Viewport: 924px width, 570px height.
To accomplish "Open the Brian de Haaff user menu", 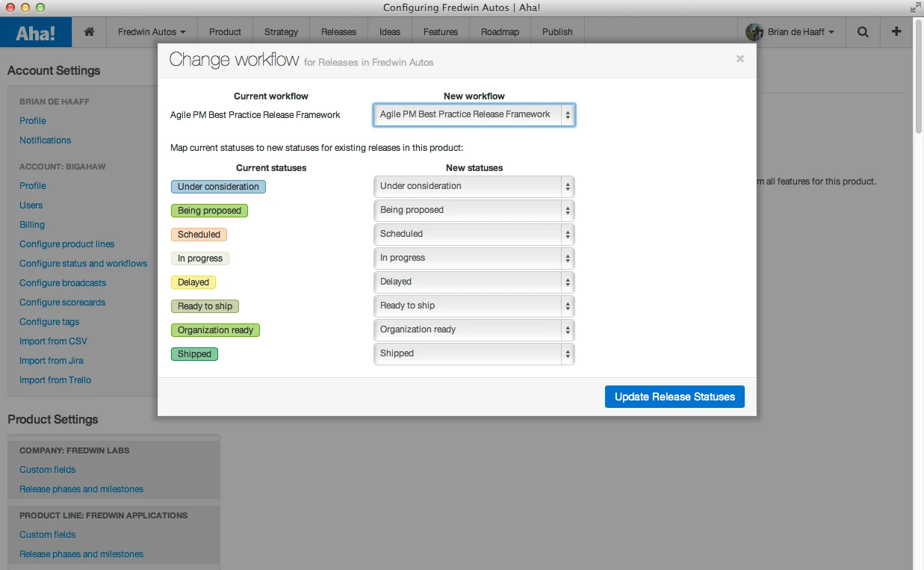I will point(791,32).
